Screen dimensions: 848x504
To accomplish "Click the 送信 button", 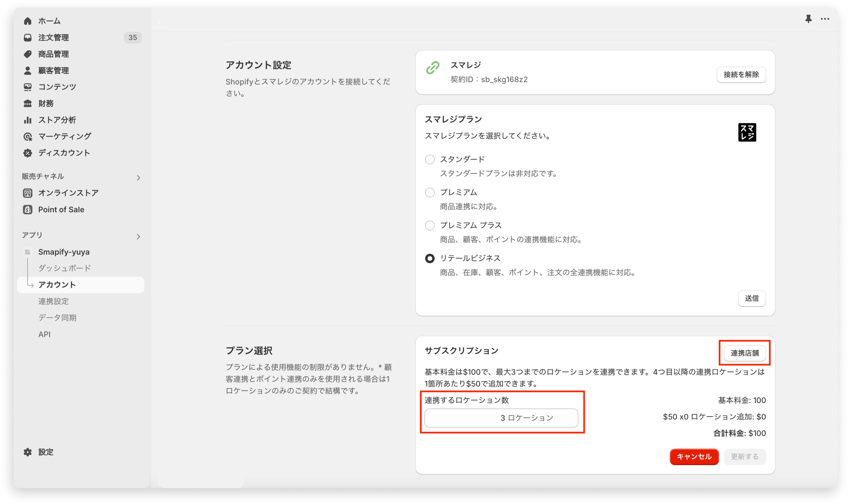I will pyautogui.click(x=752, y=298).
